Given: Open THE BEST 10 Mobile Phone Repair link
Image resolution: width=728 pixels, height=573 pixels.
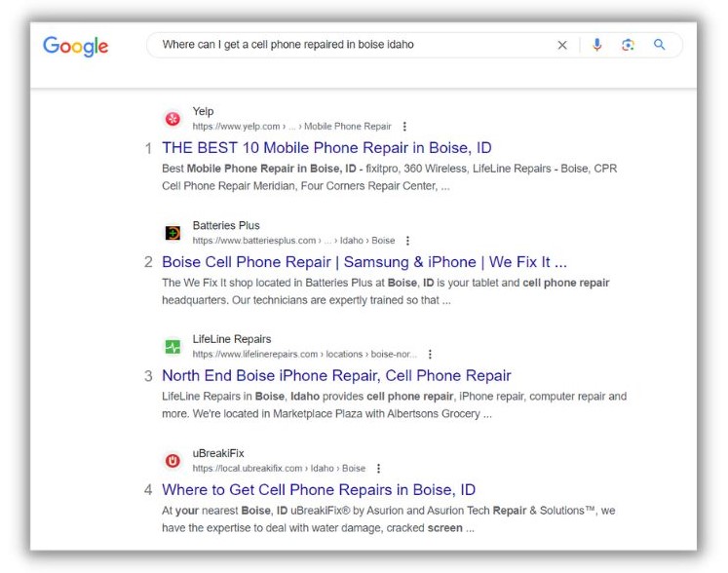Looking at the screenshot, I should click(326, 148).
